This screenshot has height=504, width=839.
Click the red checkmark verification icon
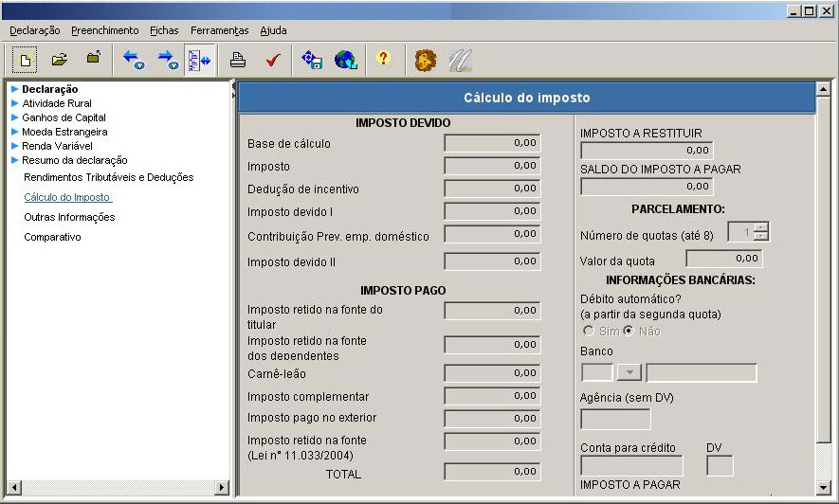[272, 60]
